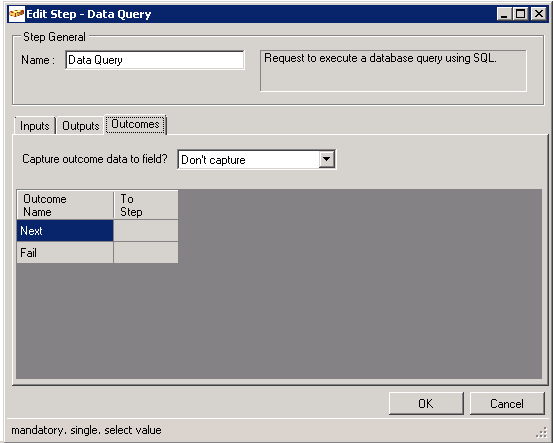Click the window resize grip corner
The image size is (553, 443).
pos(541,432)
